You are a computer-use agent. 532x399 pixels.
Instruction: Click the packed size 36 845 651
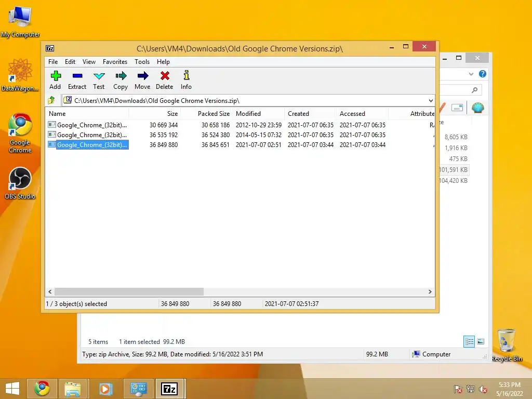point(216,144)
